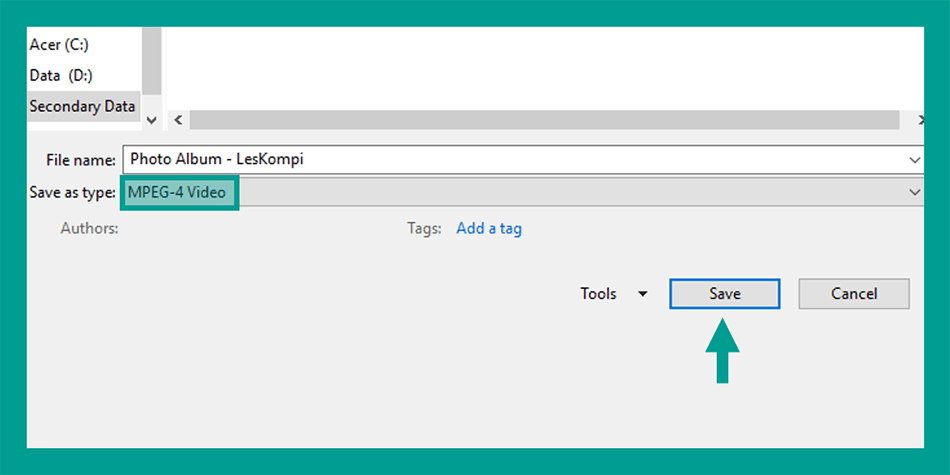Click the Authors field label
The height and width of the screenshot is (475, 950).
(89, 228)
